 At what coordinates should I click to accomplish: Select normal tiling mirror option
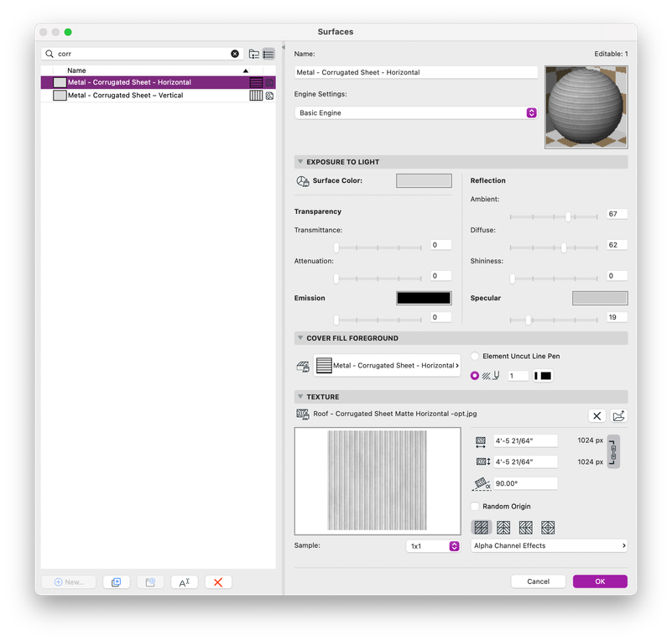481,528
